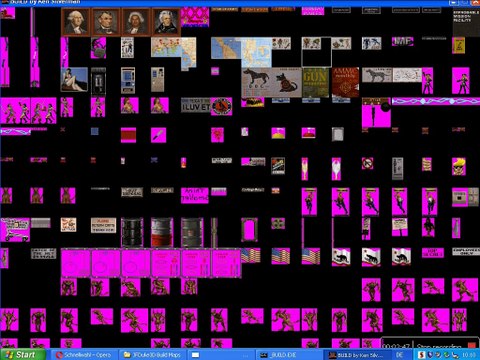This screenshot has width=480, height=360.
Task: Pick the white-wigged portrait beside Lincoln
Action: 136,22
